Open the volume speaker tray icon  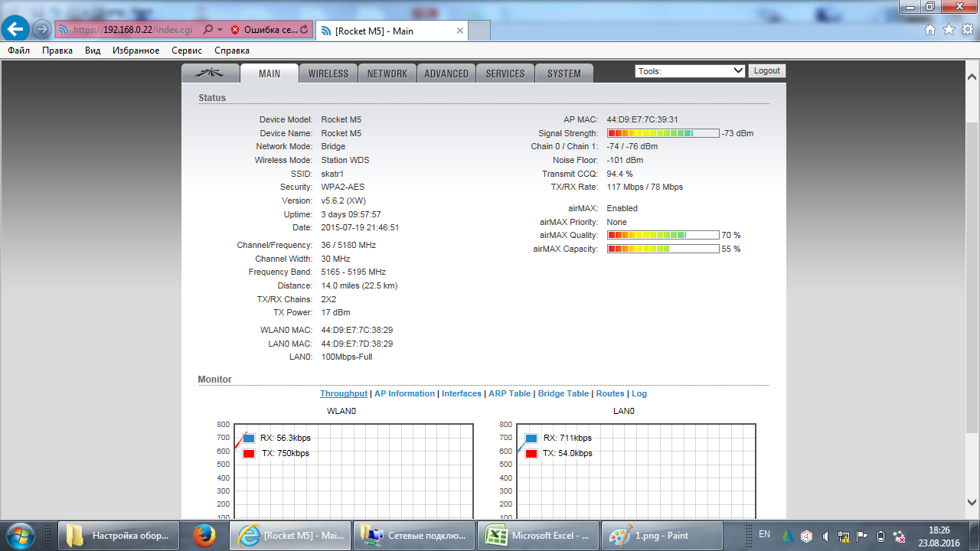tap(825, 536)
